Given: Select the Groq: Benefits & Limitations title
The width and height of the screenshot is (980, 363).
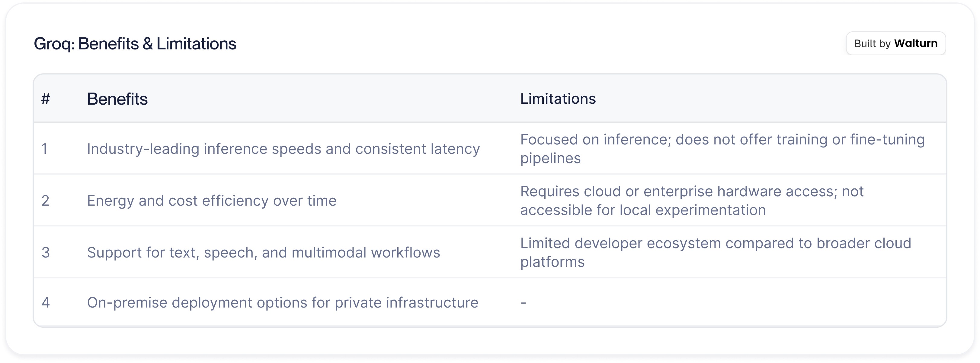Looking at the screenshot, I should click(x=135, y=44).
